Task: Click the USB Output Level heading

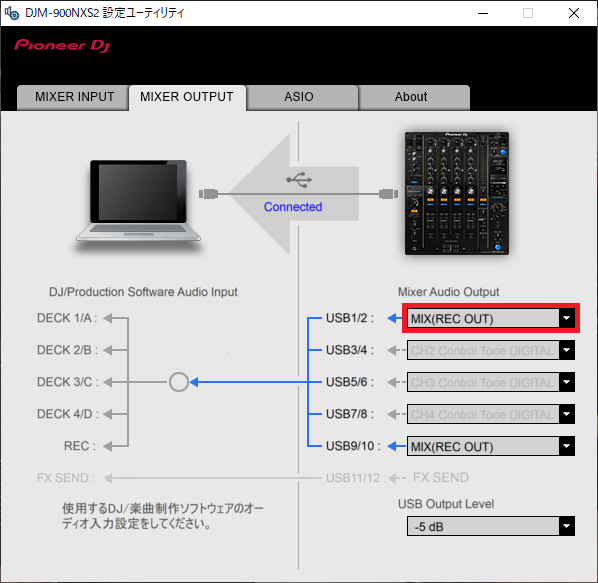Action: pos(446,504)
